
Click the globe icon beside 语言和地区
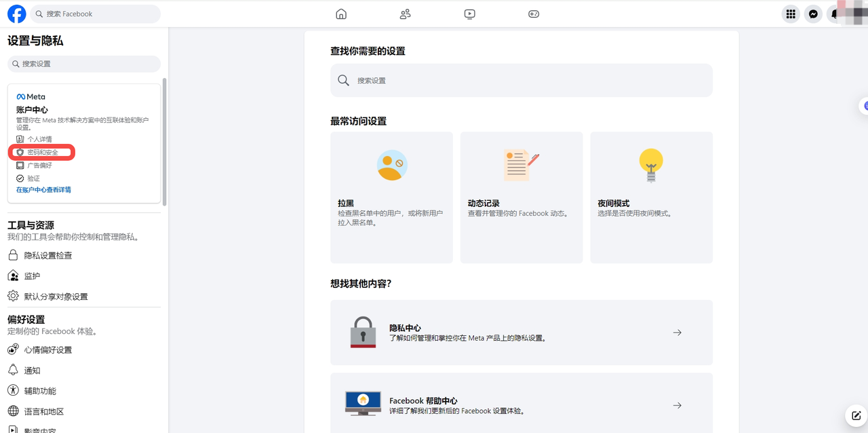pyautogui.click(x=13, y=411)
